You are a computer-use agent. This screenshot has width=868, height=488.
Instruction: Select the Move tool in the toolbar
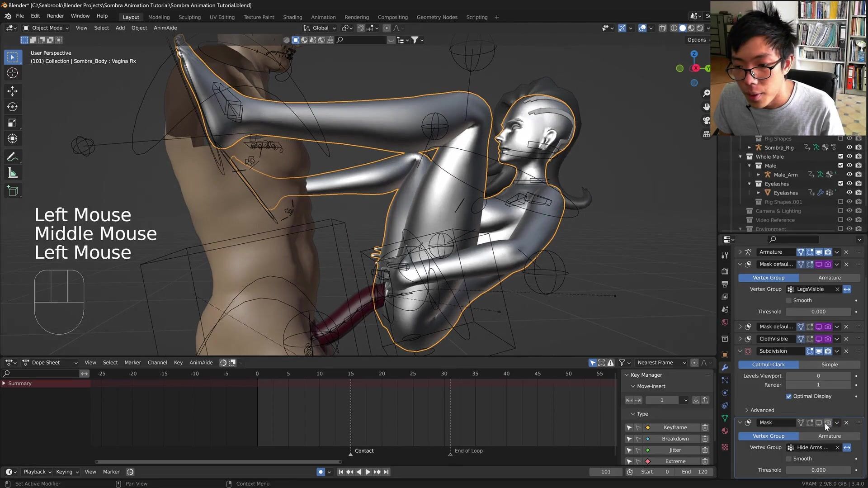point(12,91)
